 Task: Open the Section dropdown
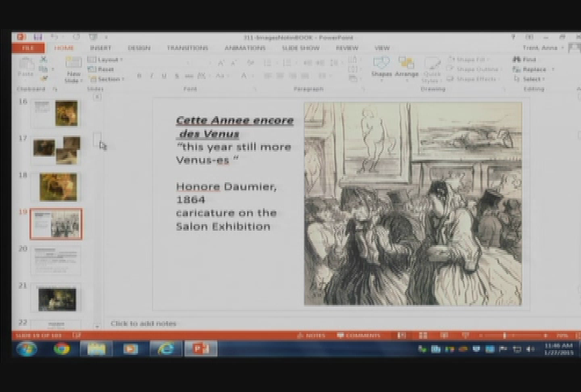[x=107, y=79]
